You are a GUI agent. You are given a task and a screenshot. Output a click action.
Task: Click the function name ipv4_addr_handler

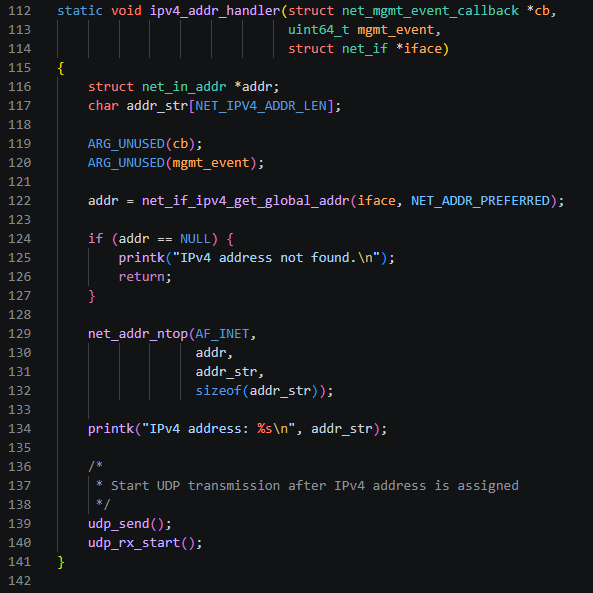click(215, 11)
